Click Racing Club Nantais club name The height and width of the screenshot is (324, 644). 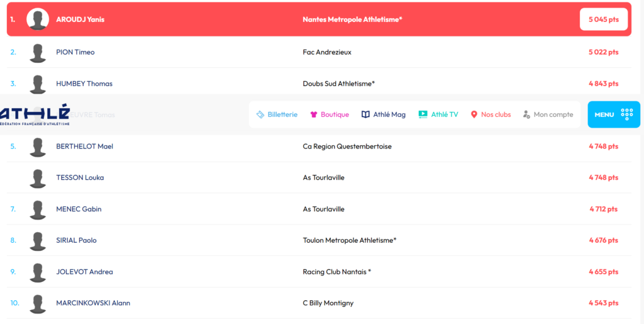[x=336, y=272]
